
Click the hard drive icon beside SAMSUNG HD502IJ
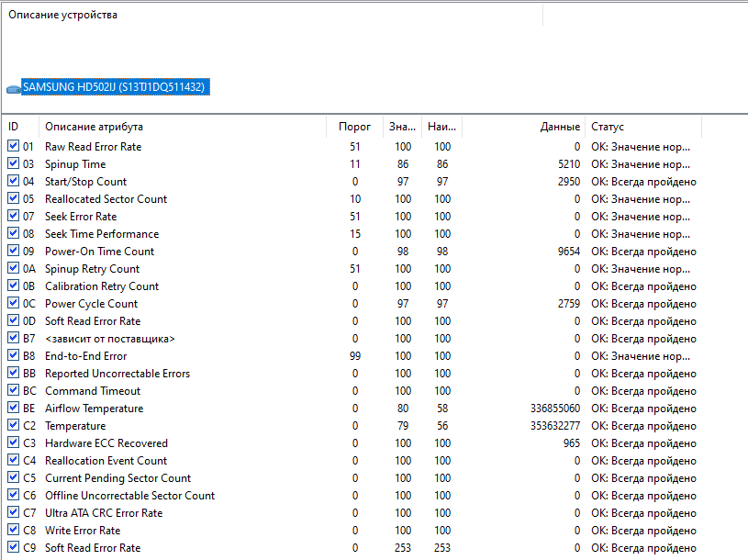click(13, 88)
